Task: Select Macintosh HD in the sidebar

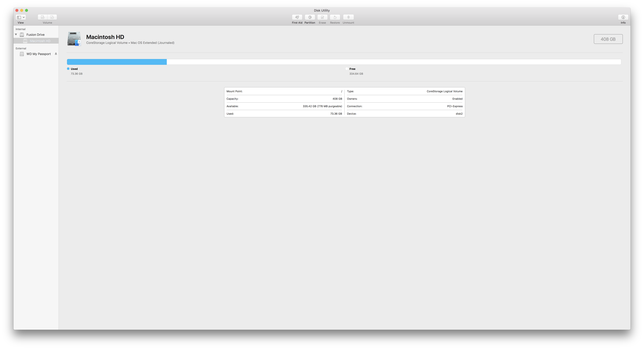Action: click(x=36, y=41)
